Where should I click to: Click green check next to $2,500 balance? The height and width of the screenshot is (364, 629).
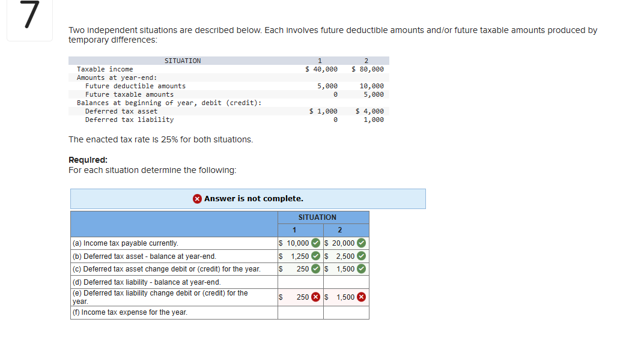pyautogui.click(x=361, y=256)
